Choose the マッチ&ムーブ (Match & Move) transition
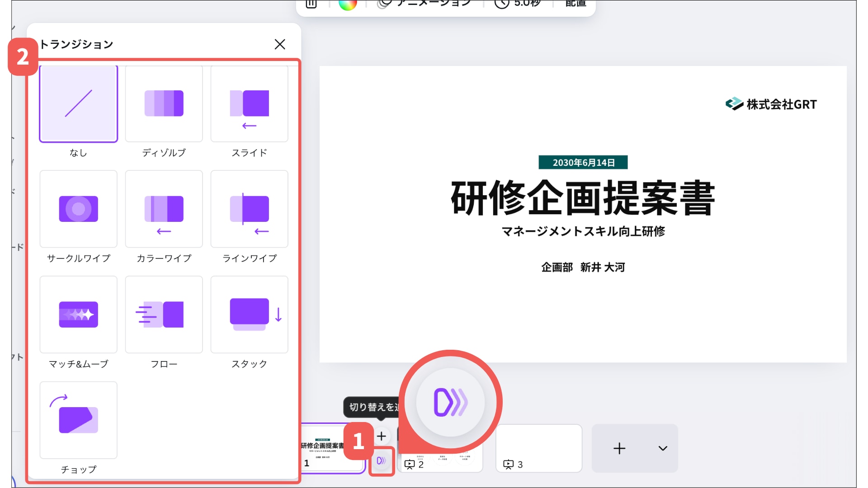The width and height of the screenshot is (868, 488). tap(78, 314)
